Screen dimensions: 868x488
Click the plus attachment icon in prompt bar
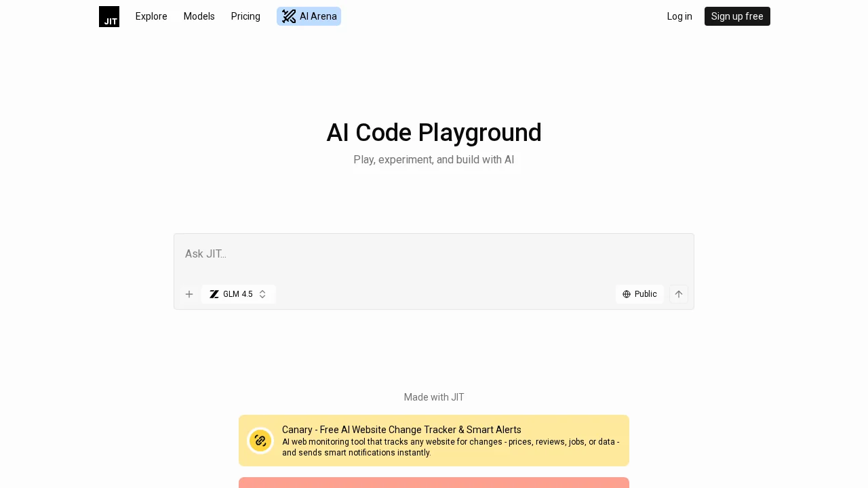tap(189, 294)
